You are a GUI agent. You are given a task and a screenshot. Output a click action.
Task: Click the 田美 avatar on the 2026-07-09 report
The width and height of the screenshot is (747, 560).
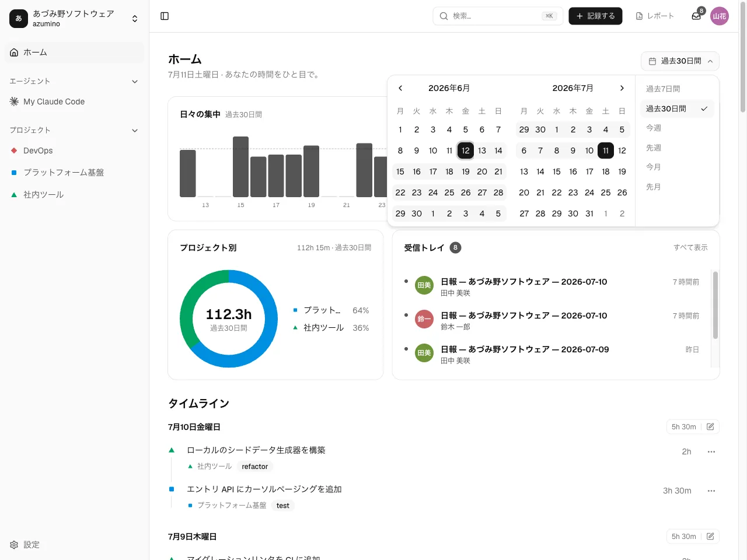coord(424,353)
